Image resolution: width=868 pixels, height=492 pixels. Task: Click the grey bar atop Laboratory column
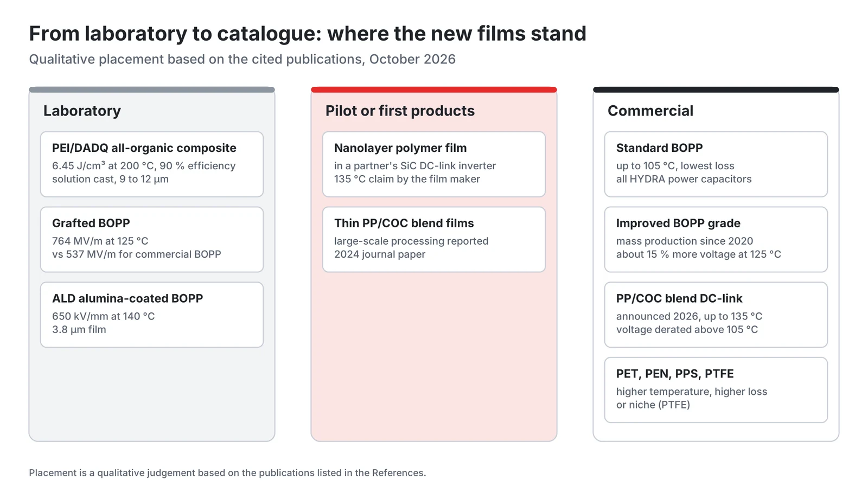pyautogui.click(x=152, y=90)
